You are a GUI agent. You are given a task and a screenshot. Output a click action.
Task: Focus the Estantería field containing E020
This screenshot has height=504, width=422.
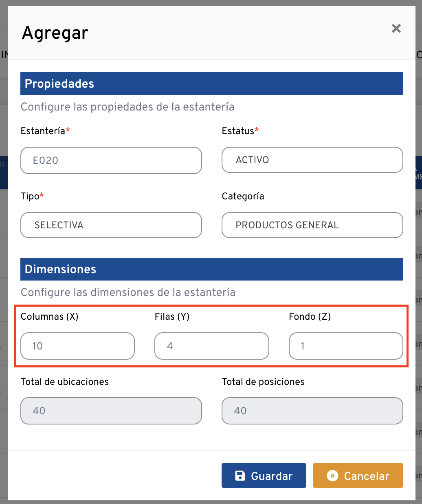coord(111,160)
